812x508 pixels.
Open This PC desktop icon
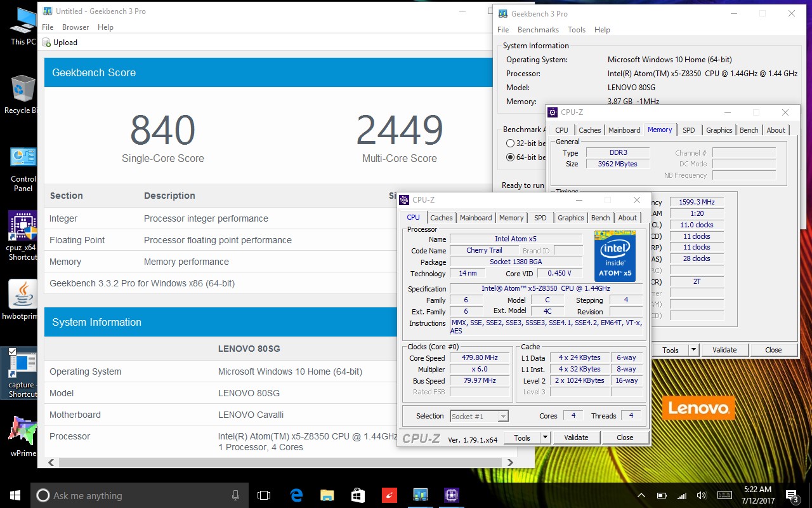(x=23, y=27)
